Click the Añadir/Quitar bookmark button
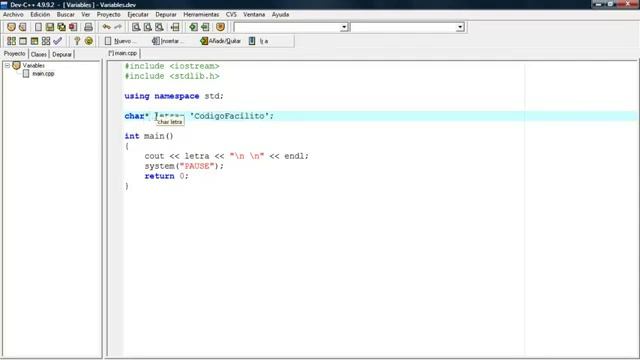This screenshot has height=360, width=640. (x=220, y=41)
